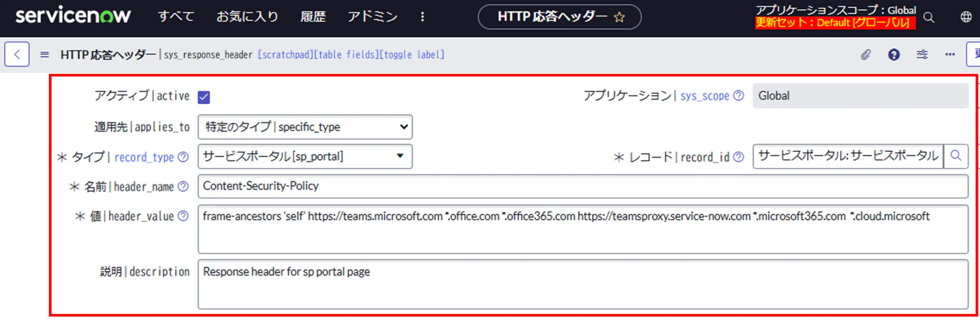Open the globe scope selector icon
Image resolution: width=980 pixels, height=325 pixels.
[966, 17]
